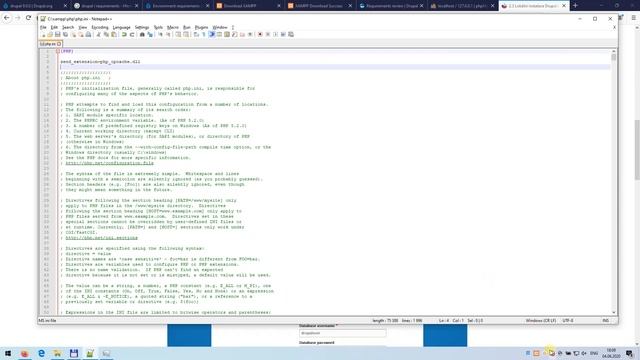Open the php.net/ini.sections link

coord(101,238)
